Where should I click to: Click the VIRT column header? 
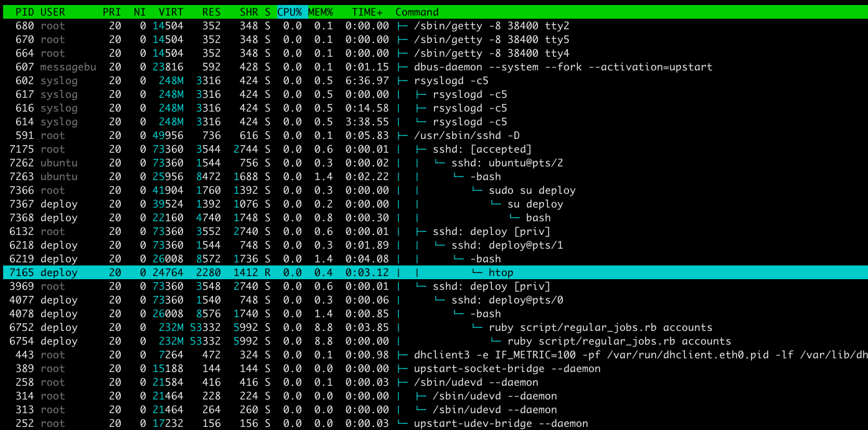pyautogui.click(x=171, y=12)
